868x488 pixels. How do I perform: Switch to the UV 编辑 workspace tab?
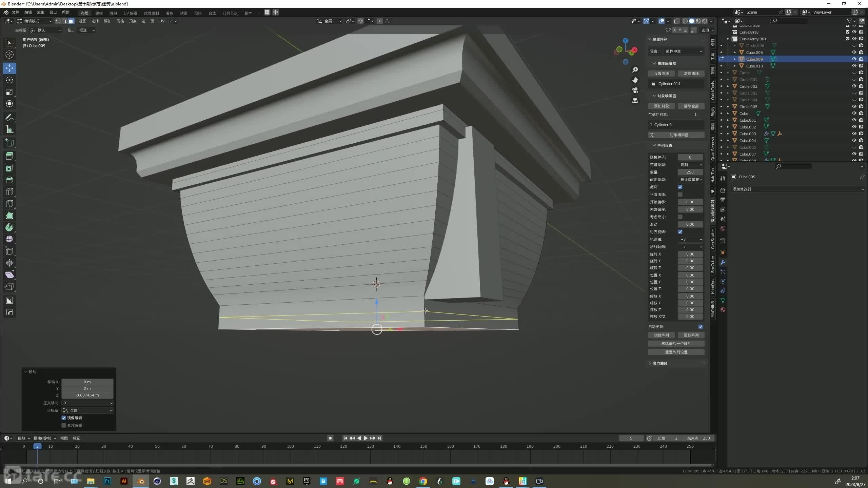tap(131, 13)
